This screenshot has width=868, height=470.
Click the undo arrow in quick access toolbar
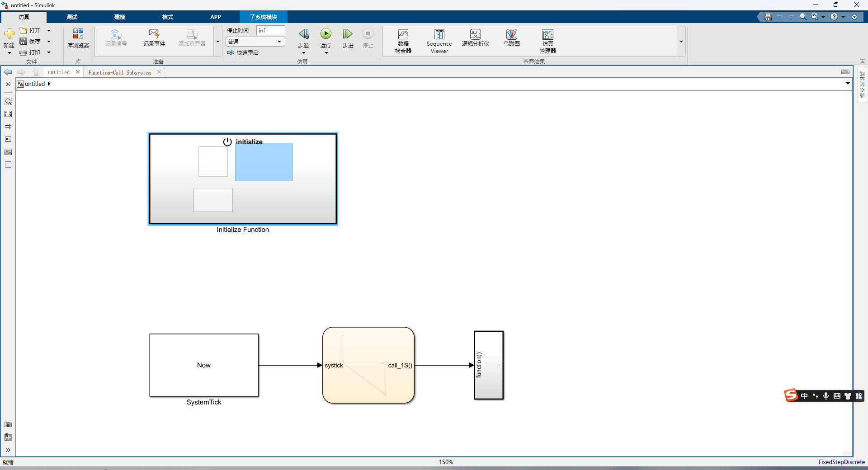[780, 17]
